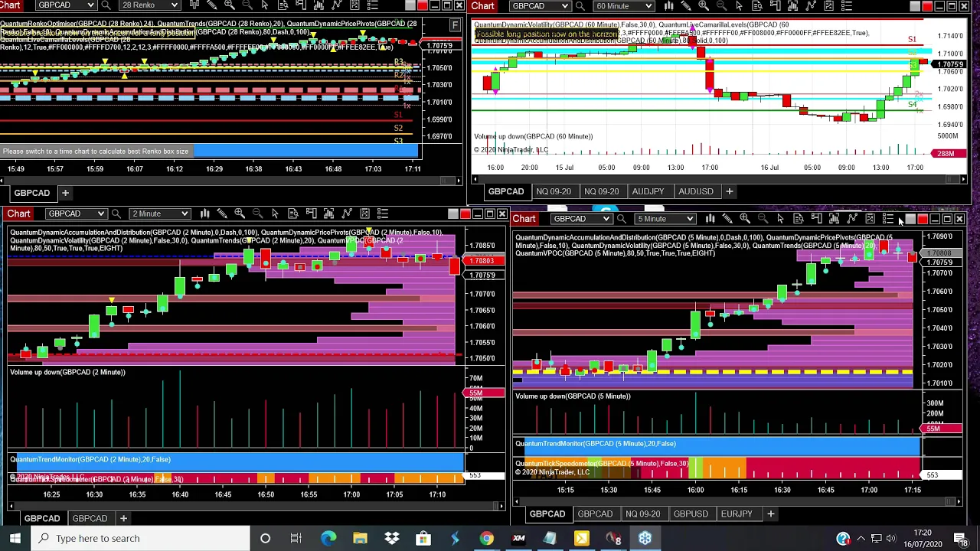
Task: Click Windows search box 'Type here to search'
Action: pyautogui.click(x=142, y=538)
